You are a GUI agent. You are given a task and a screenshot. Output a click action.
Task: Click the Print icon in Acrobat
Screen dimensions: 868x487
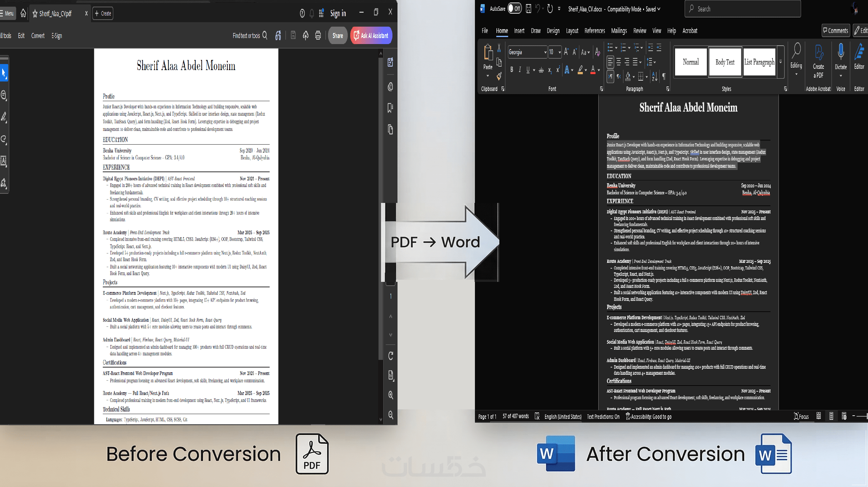click(318, 36)
